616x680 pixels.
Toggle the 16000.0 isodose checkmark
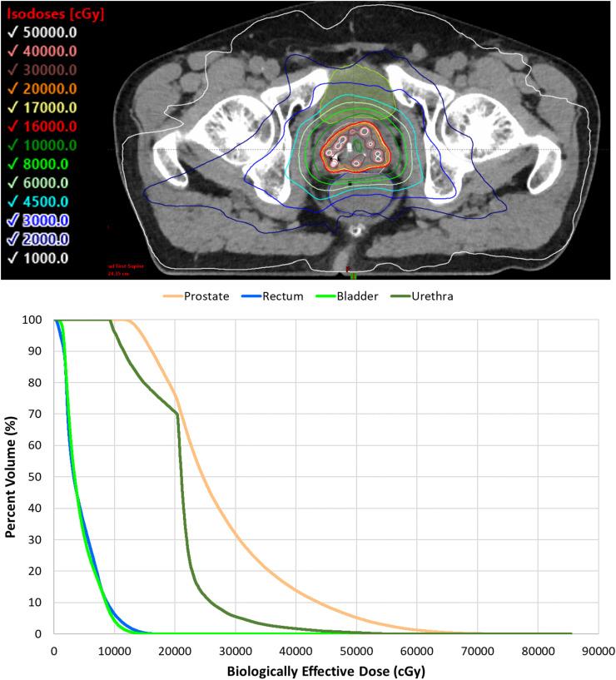(x=13, y=127)
